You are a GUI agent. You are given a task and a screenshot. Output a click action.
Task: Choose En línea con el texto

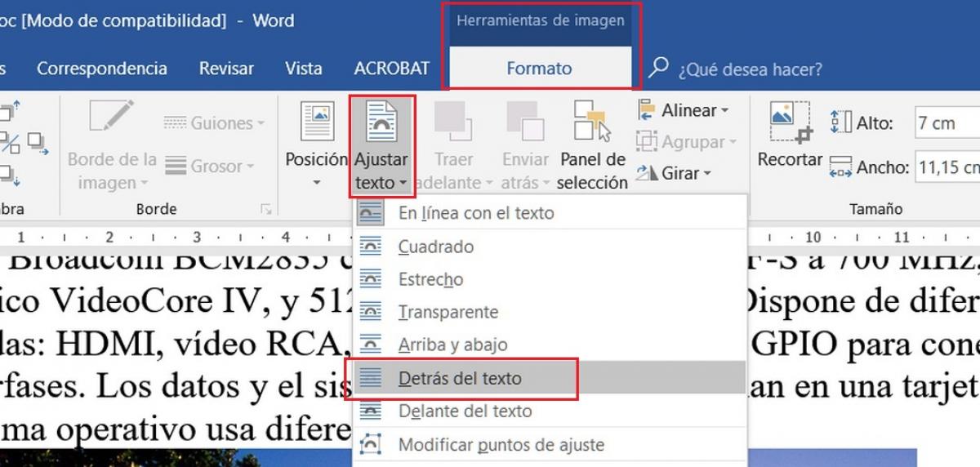[x=551, y=213]
